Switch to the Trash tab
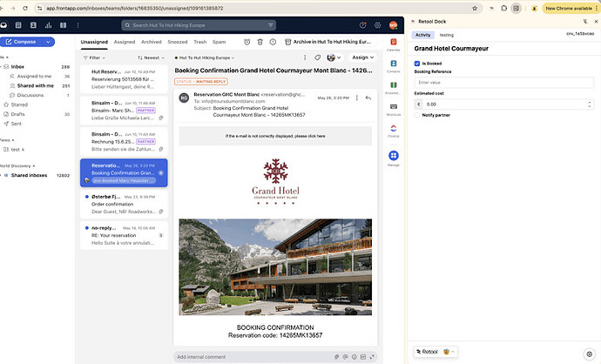The width and height of the screenshot is (601, 364). point(200,42)
